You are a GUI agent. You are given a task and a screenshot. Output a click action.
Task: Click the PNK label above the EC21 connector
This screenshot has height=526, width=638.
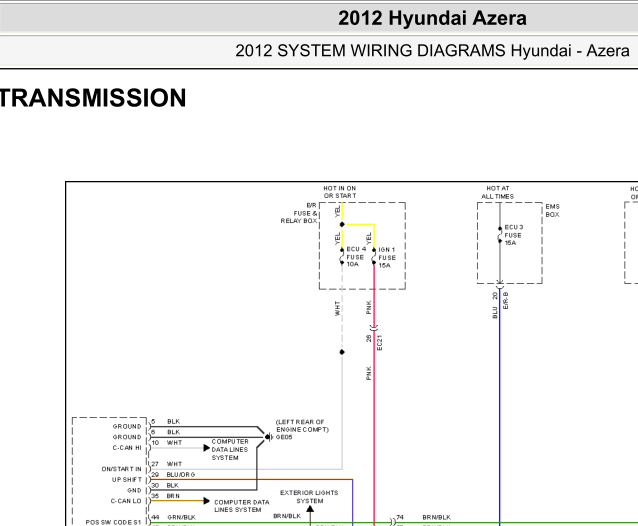[369, 307]
